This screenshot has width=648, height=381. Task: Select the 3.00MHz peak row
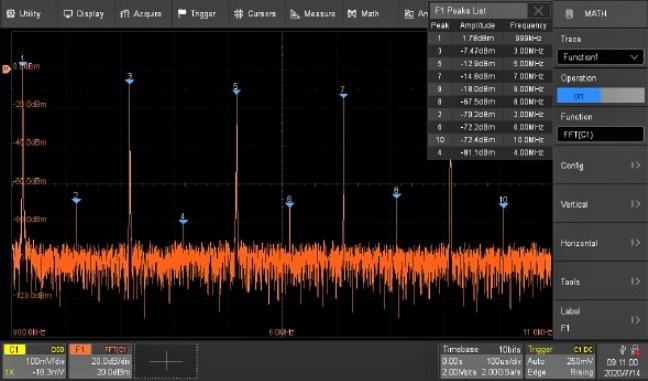[490, 51]
